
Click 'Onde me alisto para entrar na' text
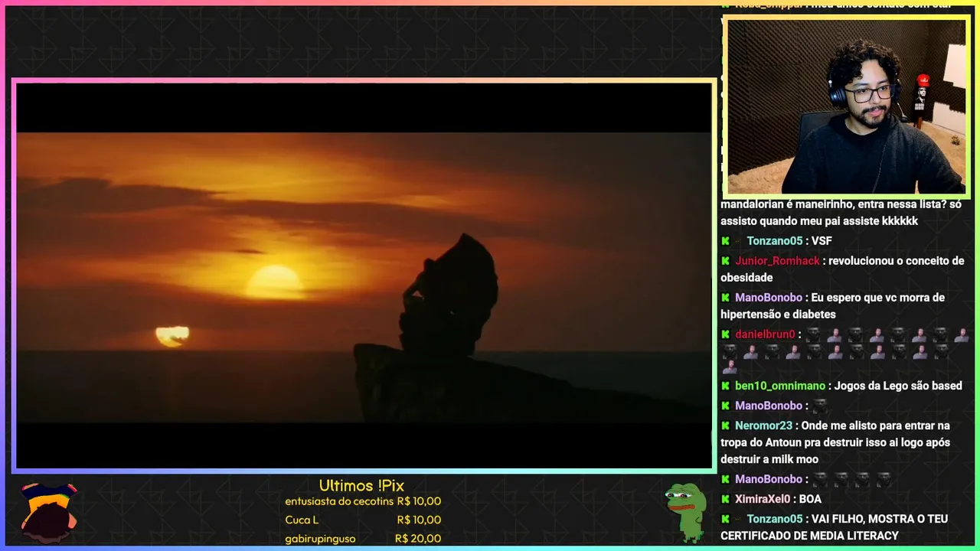pyautogui.click(x=875, y=425)
